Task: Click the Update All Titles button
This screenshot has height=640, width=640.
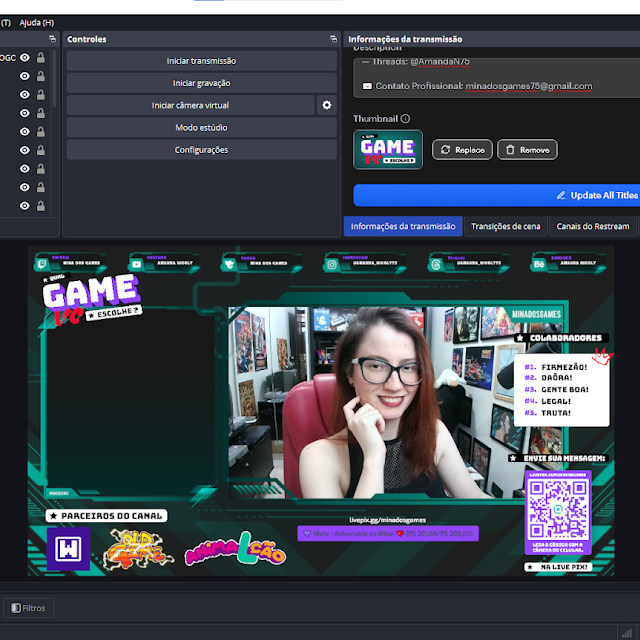Action: coord(496,196)
